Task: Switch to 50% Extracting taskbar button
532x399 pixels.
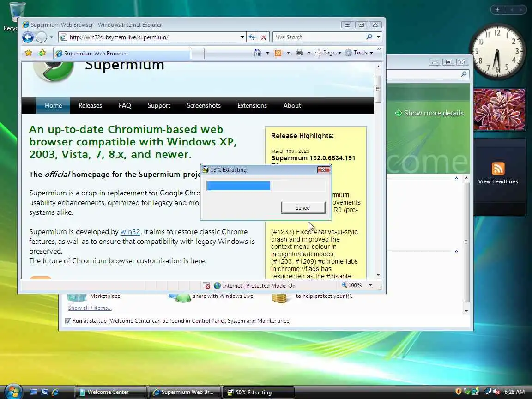Action: pos(258,392)
